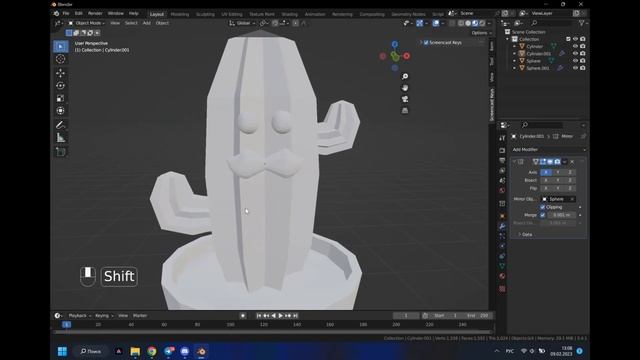Open the viewport Add menu
The height and width of the screenshot is (360, 640).
pyautogui.click(x=147, y=23)
